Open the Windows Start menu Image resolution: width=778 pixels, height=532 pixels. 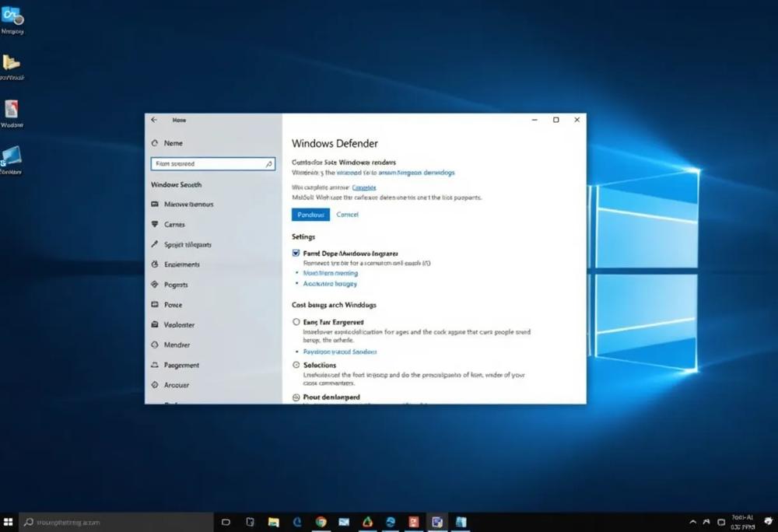point(8,522)
